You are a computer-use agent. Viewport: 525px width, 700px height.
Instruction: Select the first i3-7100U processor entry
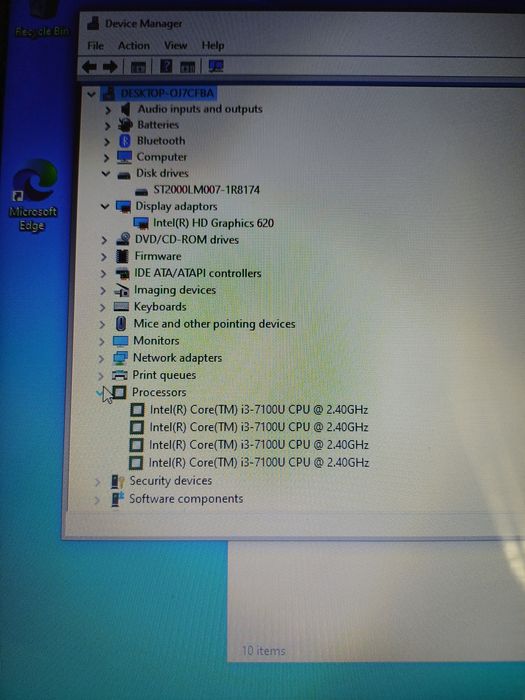click(258, 410)
